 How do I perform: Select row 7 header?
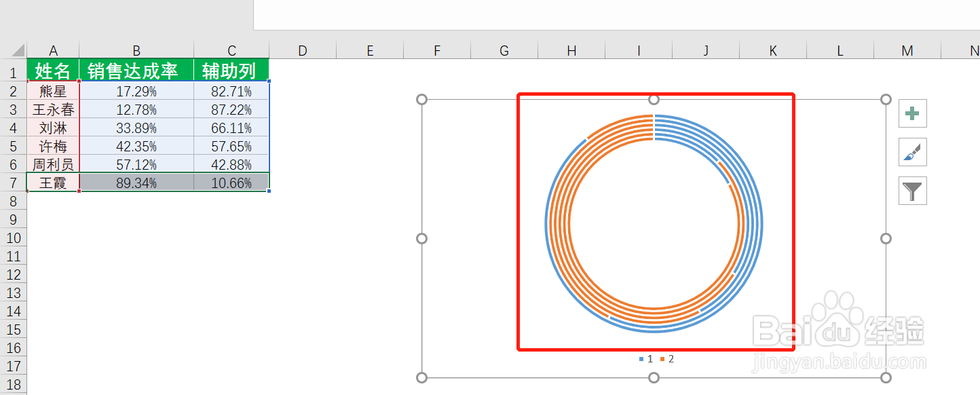[x=14, y=183]
